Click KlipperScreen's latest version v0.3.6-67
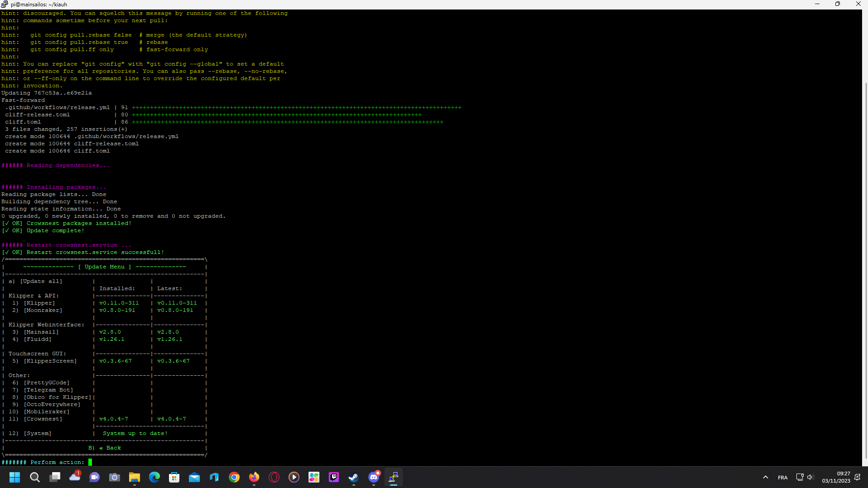The width and height of the screenshot is (868, 488). 174,361
